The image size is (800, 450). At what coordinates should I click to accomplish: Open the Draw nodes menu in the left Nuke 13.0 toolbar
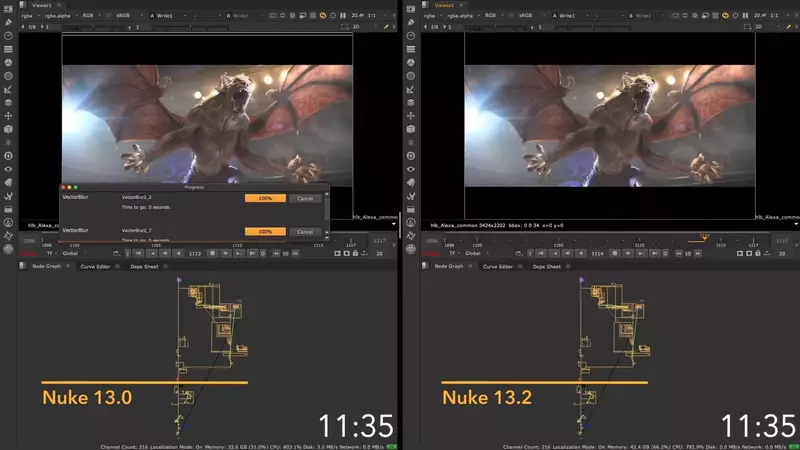click(8, 22)
